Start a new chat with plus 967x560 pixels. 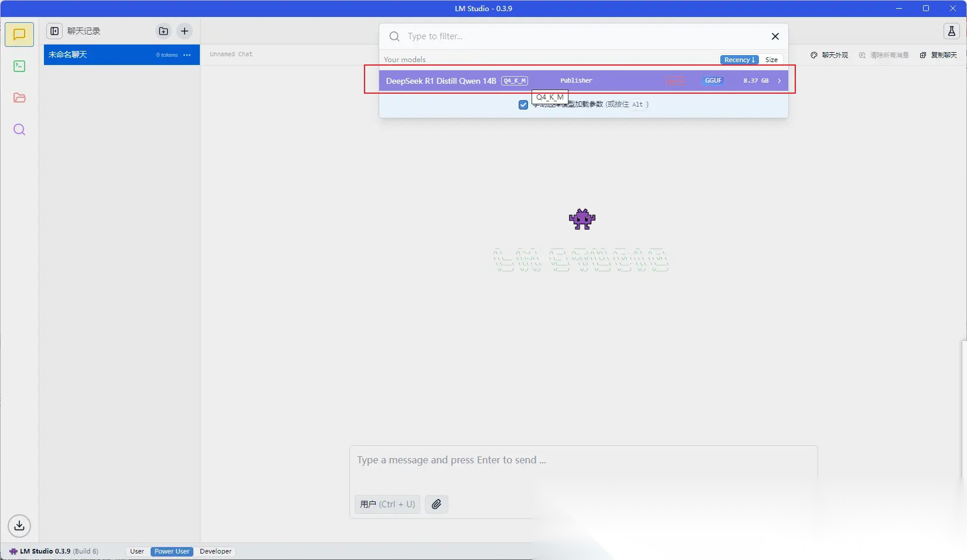tap(185, 31)
